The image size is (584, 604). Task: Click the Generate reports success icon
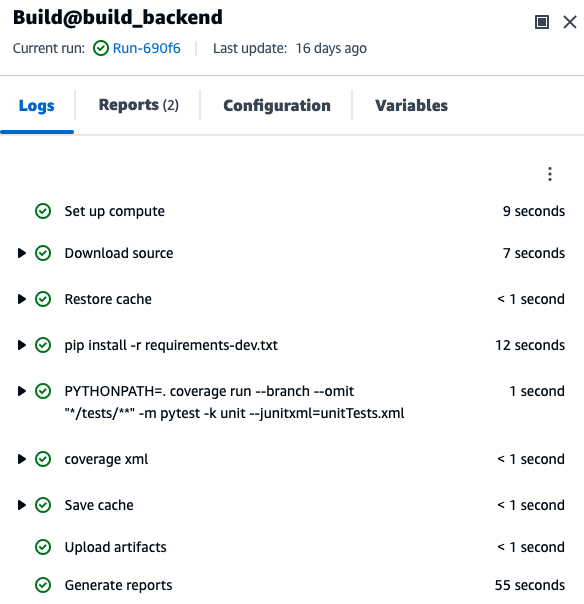(x=43, y=585)
